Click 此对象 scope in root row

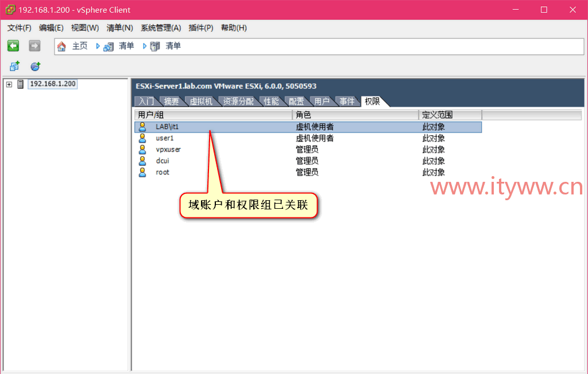434,173
